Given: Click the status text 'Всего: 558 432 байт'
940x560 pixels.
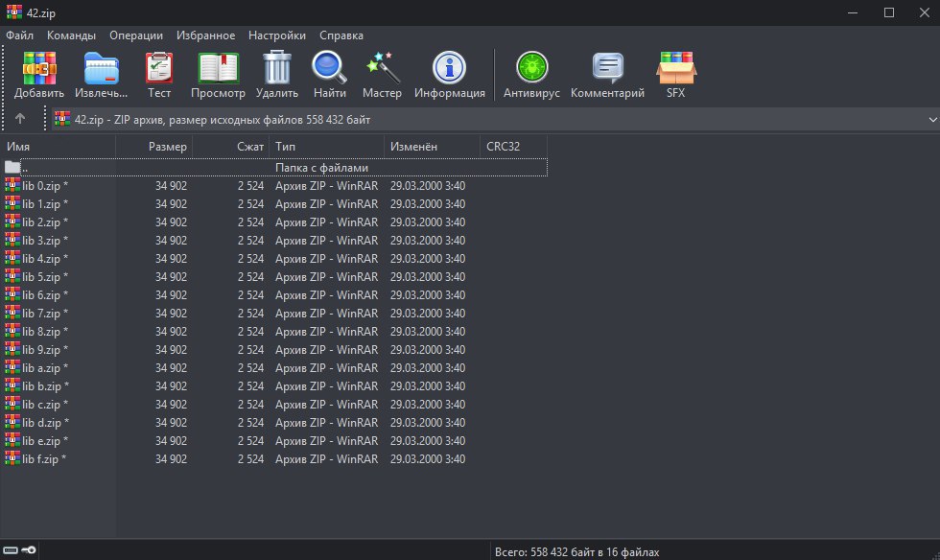Looking at the screenshot, I should click(576, 552).
